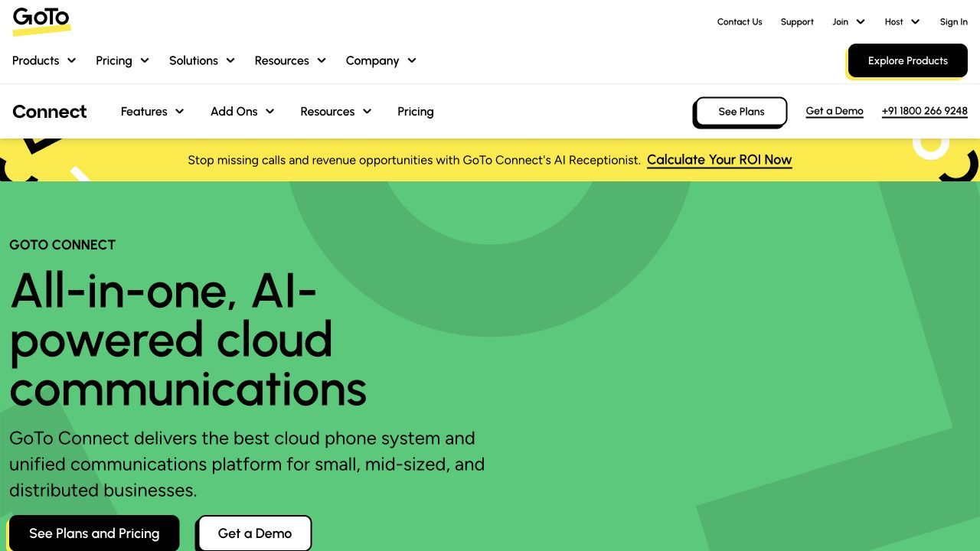The width and height of the screenshot is (980, 551).
Task: Click the Host label in top bar
Action: 894,21
